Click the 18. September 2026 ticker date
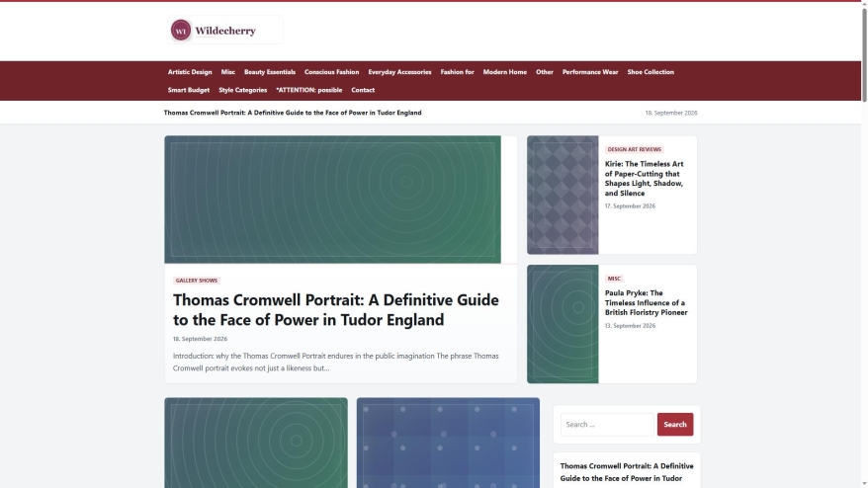Image resolution: width=868 pixels, height=488 pixels. pos(671,113)
